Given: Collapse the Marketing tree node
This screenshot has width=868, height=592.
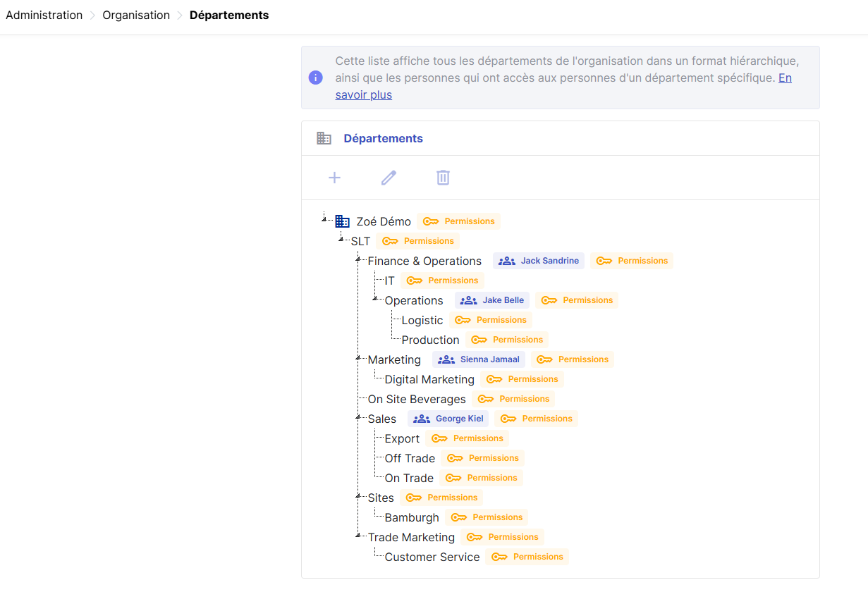Looking at the screenshot, I should pos(359,358).
